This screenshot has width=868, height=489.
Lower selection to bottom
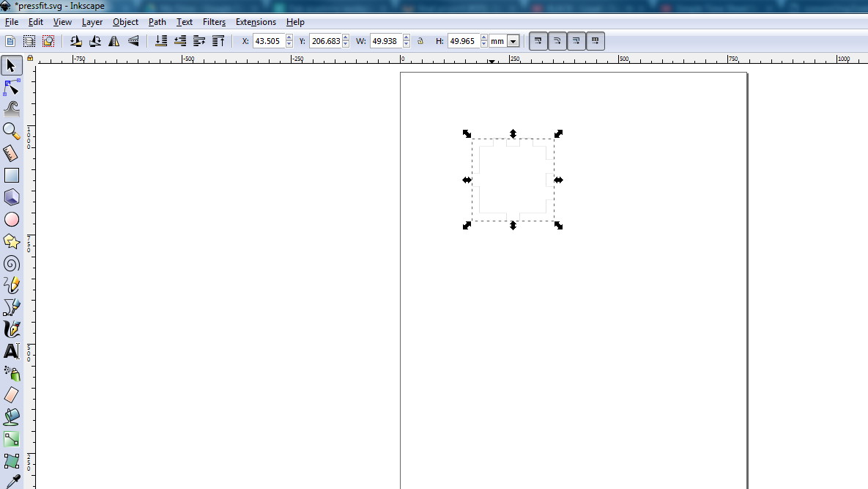pos(161,41)
